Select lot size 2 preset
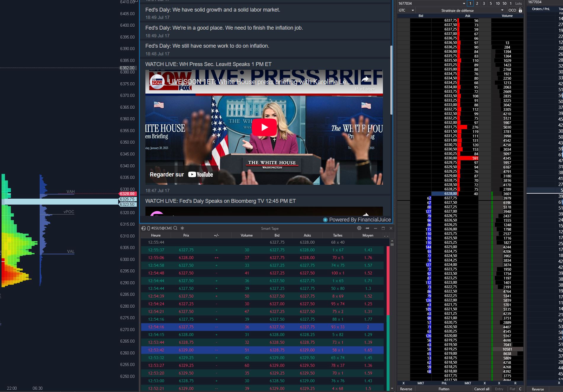The height and width of the screenshot is (392, 563). 477,4
